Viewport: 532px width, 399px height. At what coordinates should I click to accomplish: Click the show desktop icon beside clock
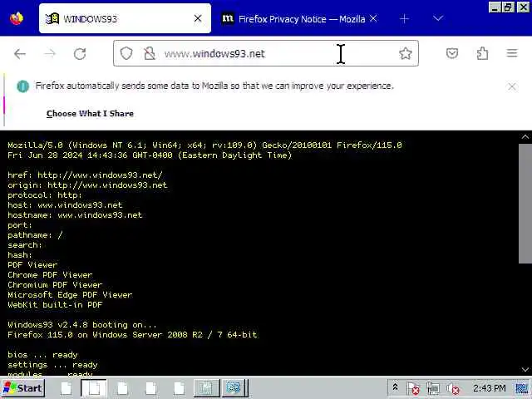point(523,388)
